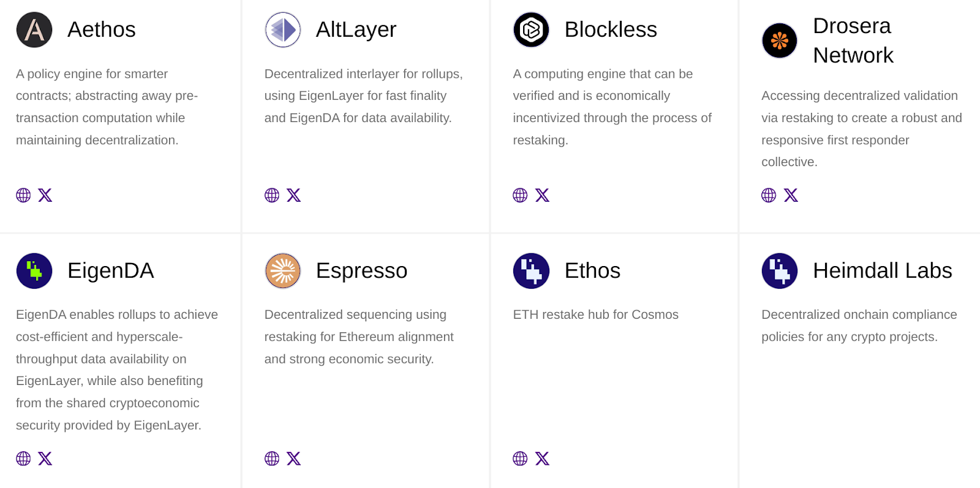The image size is (980, 488).
Task: Click the Aethos logo image
Action: (34, 29)
